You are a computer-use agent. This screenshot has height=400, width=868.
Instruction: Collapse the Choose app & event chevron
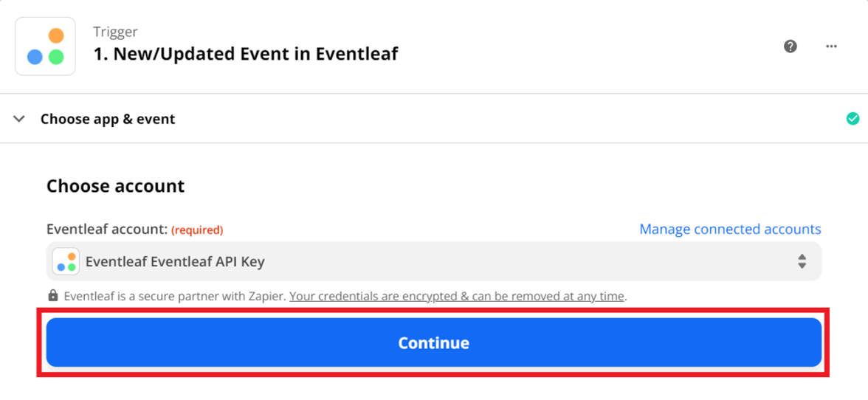pyautogui.click(x=19, y=119)
